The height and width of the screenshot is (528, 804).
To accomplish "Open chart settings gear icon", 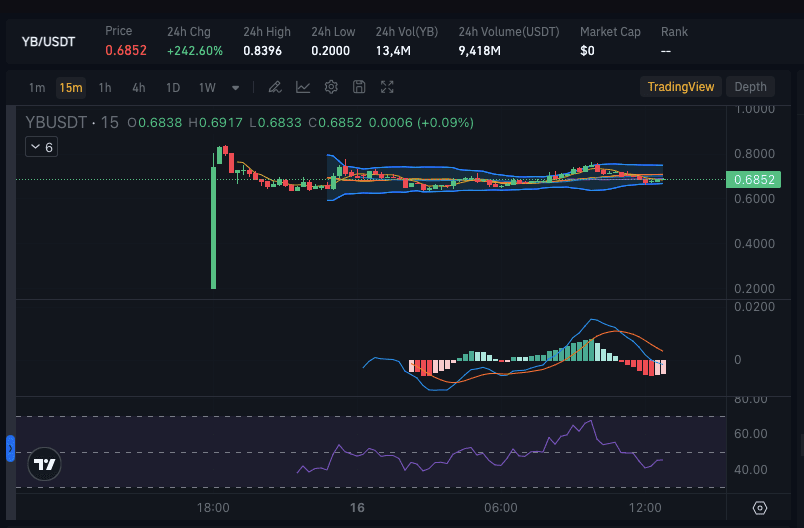I will pyautogui.click(x=331, y=87).
